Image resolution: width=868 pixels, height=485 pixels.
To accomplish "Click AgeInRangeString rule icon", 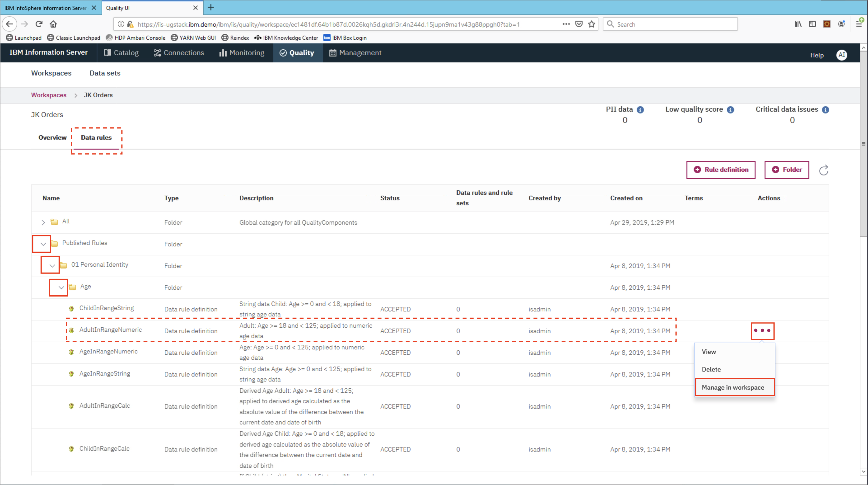I will tap(71, 374).
